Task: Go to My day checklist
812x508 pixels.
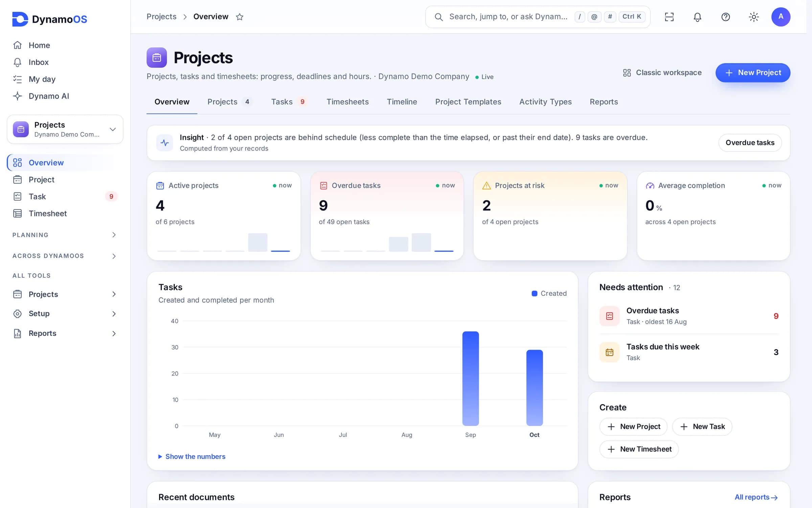Action: 65,79
